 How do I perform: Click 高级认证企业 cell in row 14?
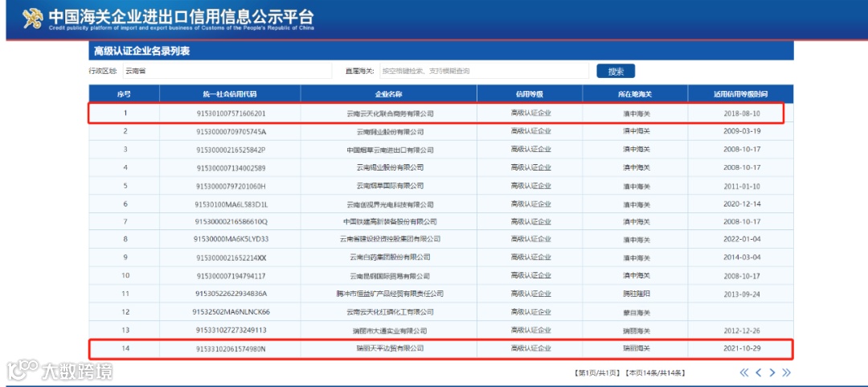531,348
